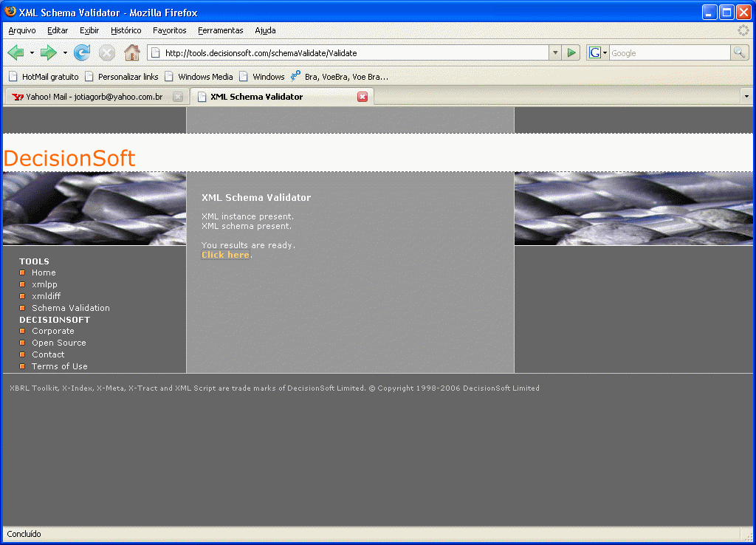This screenshot has width=756, height=545.
Task: Open the Editar menu
Action: (58, 30)
